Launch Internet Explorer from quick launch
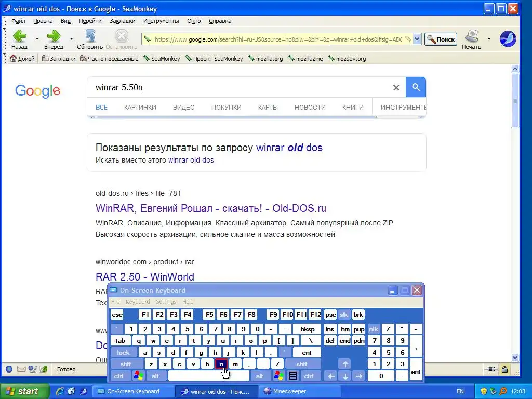Screen dimensions: 532x399 (x=60, y=391)
